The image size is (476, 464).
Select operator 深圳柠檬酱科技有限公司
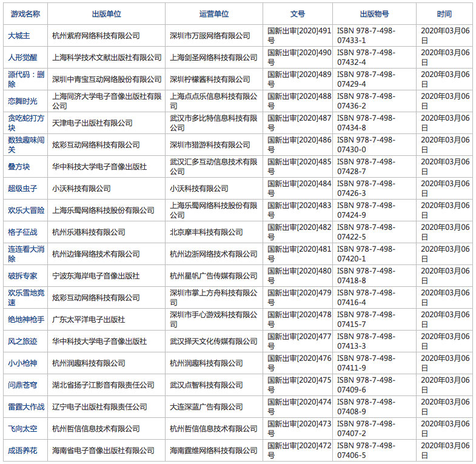point(210,79)
